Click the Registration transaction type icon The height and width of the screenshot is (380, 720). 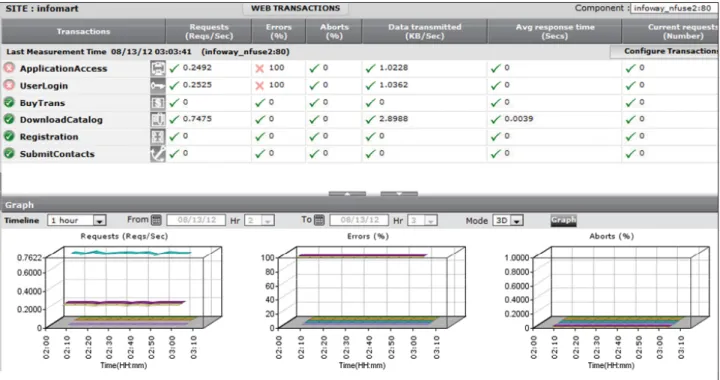pos(158,136)
